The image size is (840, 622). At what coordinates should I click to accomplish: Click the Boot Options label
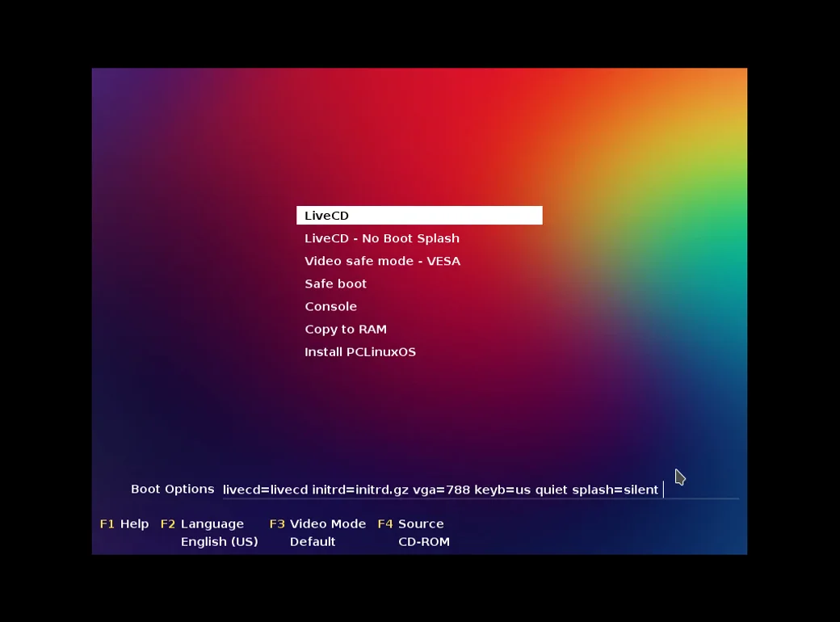tap(173, 490)
